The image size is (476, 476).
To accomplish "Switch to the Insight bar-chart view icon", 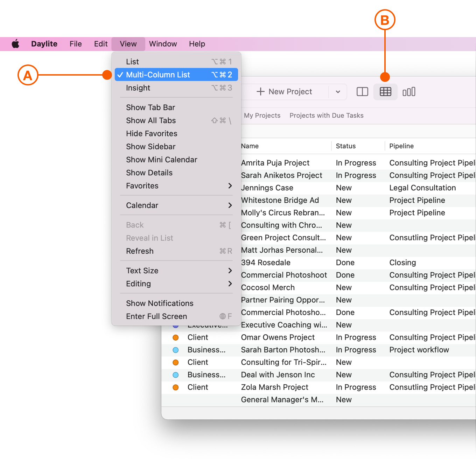I will [x=408, y=92].
